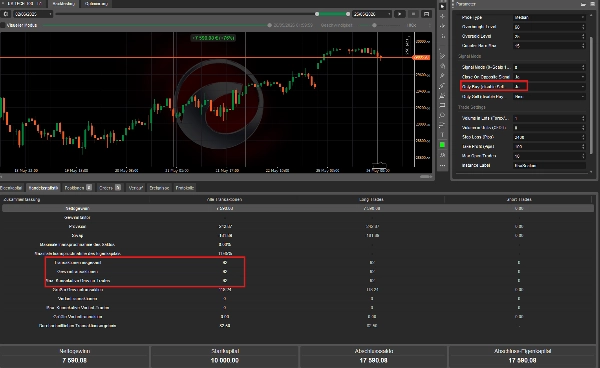Click the green profit label atop the chart
Image resolution: width=600 pixels, height=368 pixels.
point(213,38)
